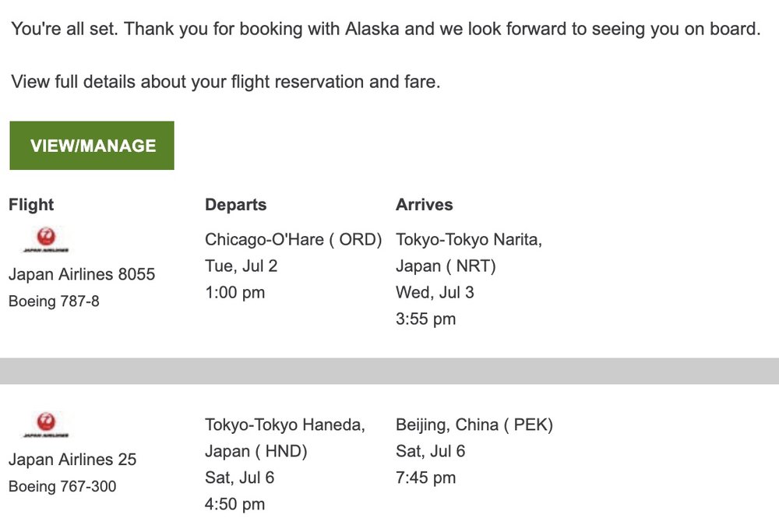Click the Japan Airlines 25 flight number
The image size is (779, 532).
(x=72, y=460)
